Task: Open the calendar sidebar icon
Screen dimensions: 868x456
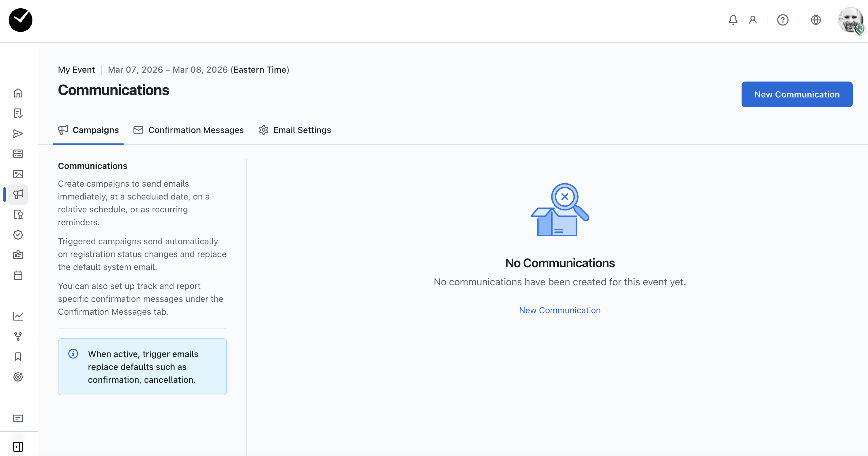Action: click(x=18, y=275)
